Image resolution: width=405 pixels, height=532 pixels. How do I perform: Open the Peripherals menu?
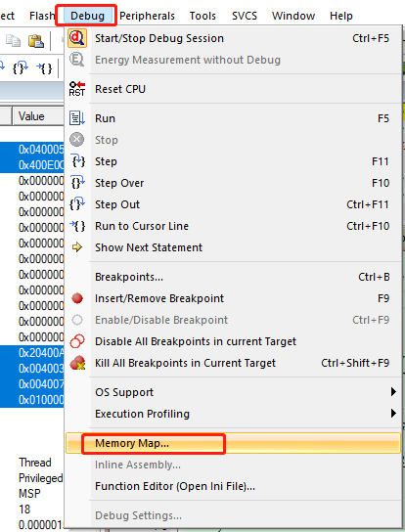(147, 16)
